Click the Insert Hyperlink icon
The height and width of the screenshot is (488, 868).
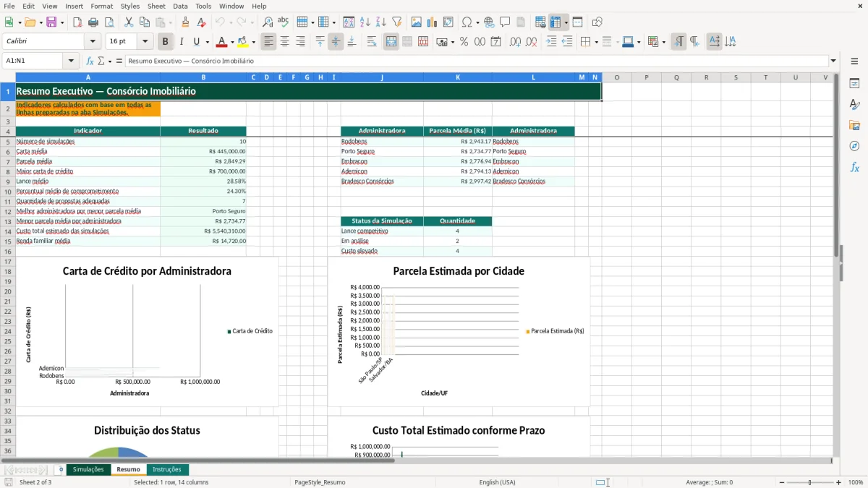click(x=489, y=22)
